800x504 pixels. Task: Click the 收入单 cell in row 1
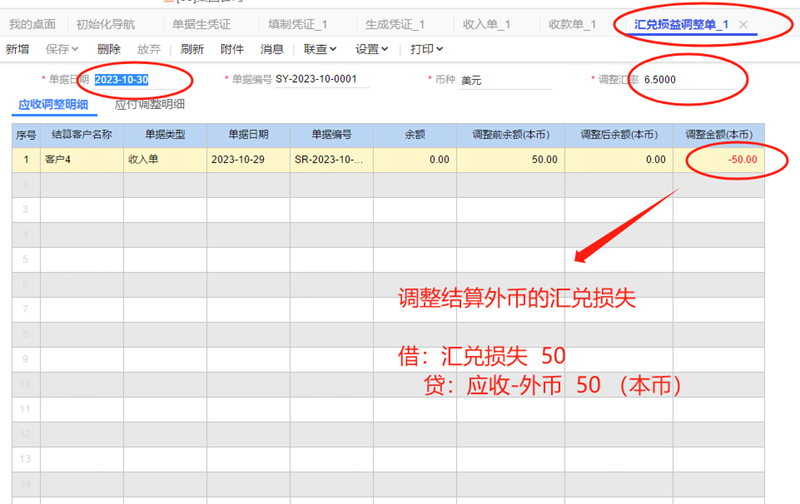pyautogui.click(x=165, y=160)
